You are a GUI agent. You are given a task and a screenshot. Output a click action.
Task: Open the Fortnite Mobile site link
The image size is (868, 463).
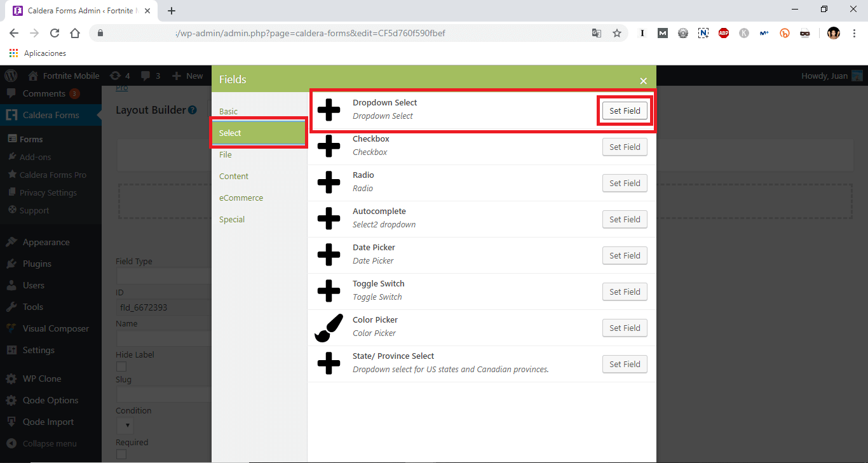click(x=64, y=76)
